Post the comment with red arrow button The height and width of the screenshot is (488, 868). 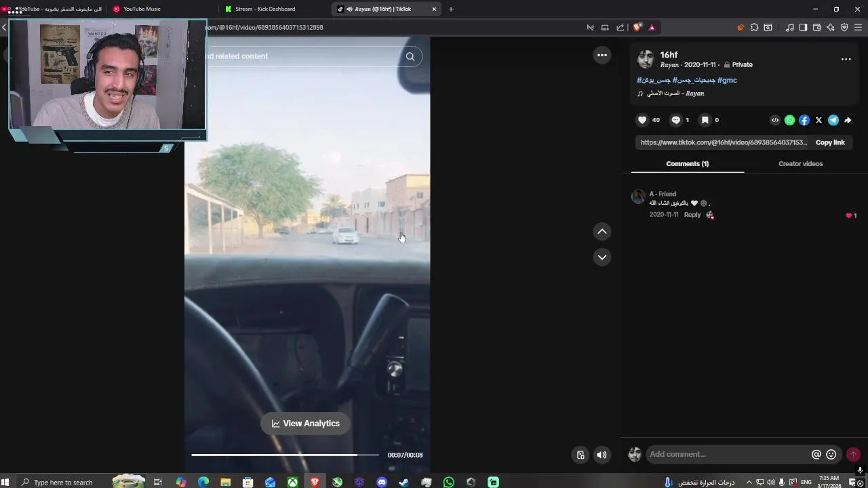854,454
